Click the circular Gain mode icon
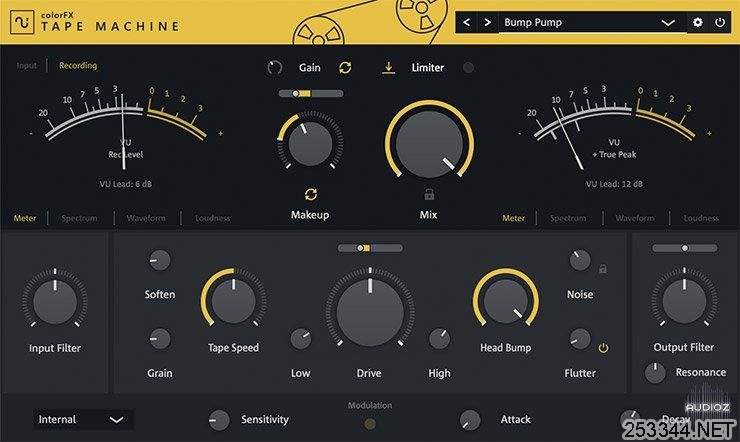 (275, 67)
